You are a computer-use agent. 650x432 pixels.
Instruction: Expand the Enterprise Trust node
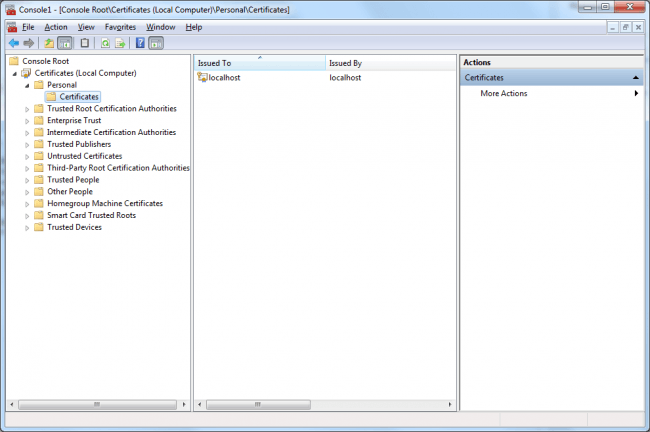coord(27,121)
